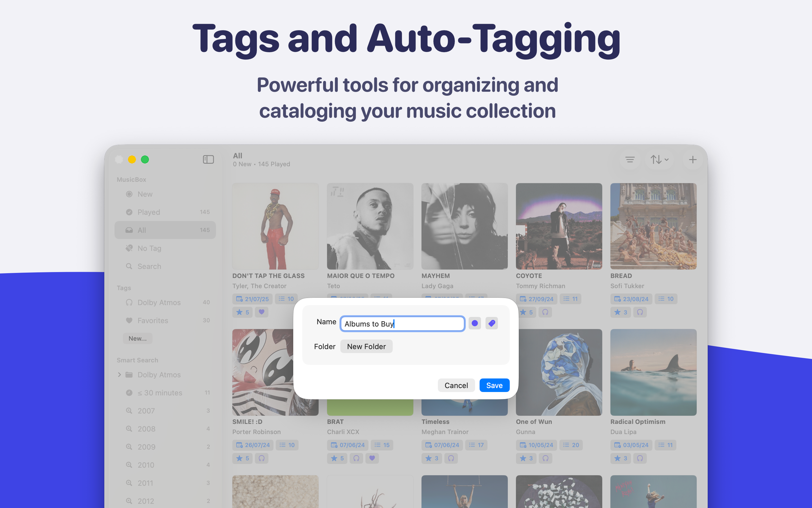Click track count 20 on One of Wun
Image resolution: width=812 pixels, height=508 pixels.
tap(571, 445)
